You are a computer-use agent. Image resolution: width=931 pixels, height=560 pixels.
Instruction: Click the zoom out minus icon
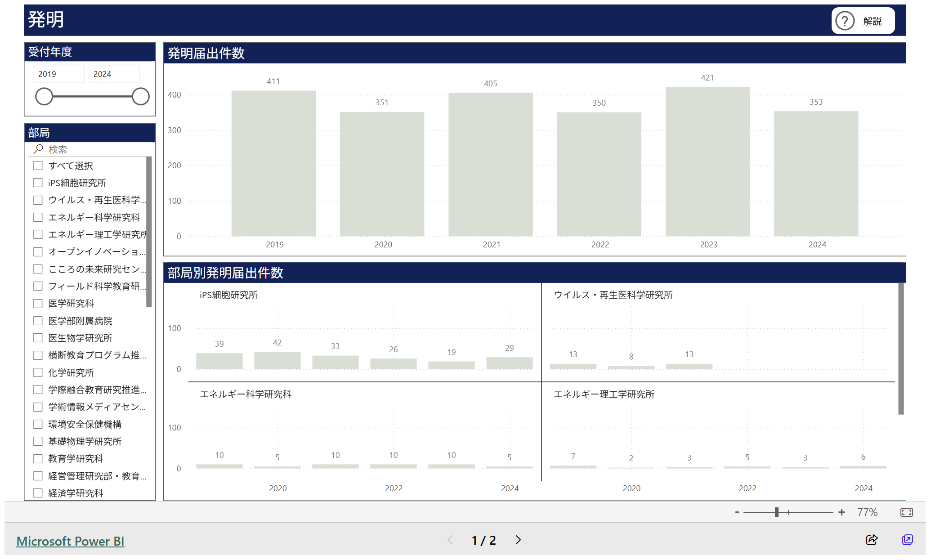(737, 512)
